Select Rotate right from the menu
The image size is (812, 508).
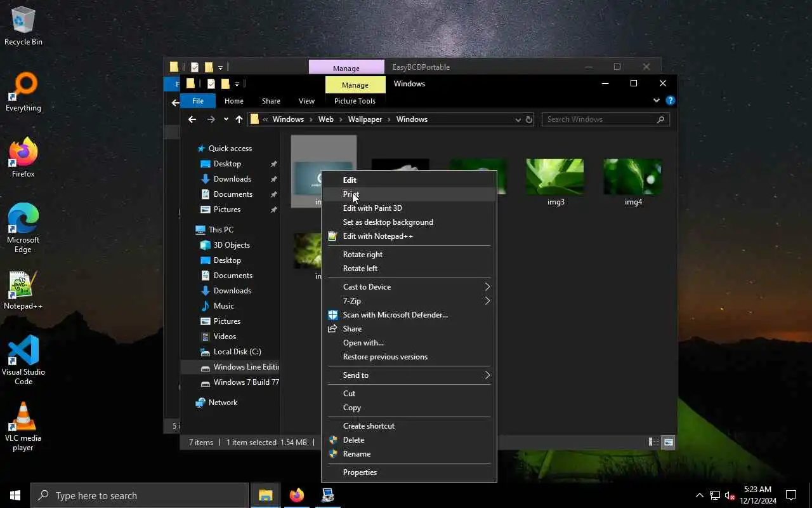pyautogui.click(x=409, y=255)
